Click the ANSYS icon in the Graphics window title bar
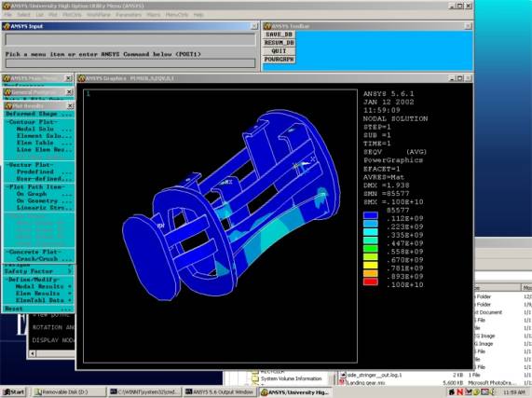Screen dimensions: 532x398 [x=82, y=78]
